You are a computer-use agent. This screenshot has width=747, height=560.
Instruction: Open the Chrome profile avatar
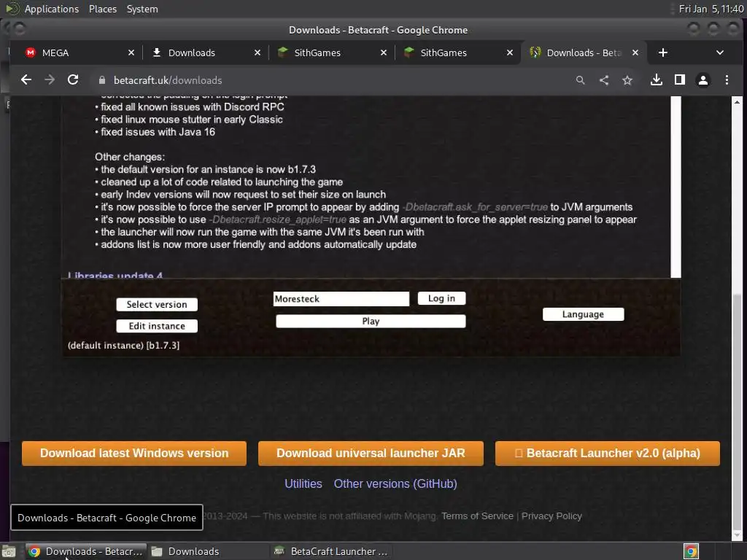click(703, 80)
